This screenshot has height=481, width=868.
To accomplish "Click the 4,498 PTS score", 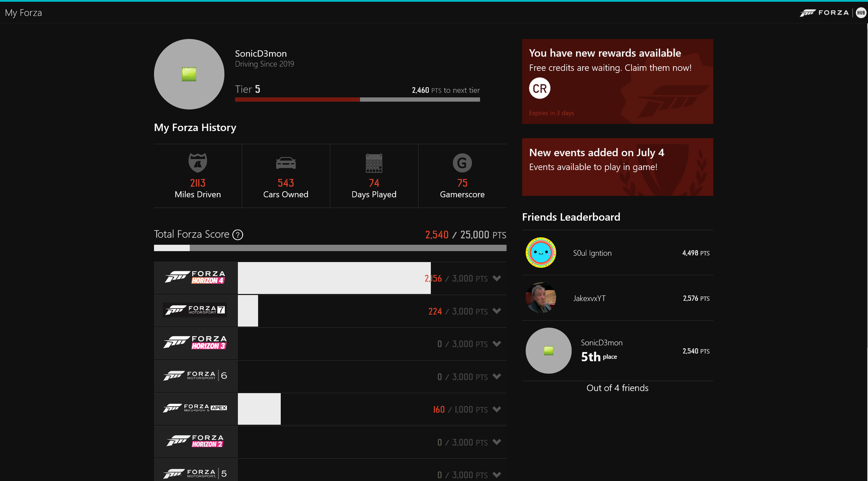I will [696, 253].
